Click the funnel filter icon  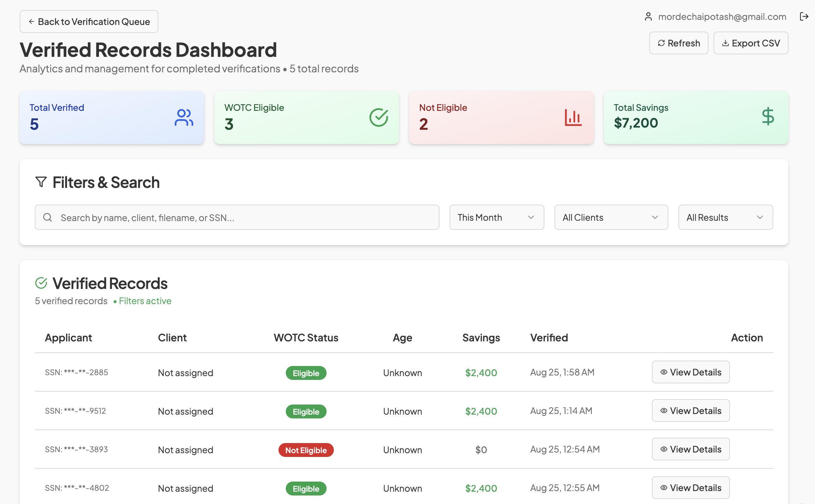(41, 182)
